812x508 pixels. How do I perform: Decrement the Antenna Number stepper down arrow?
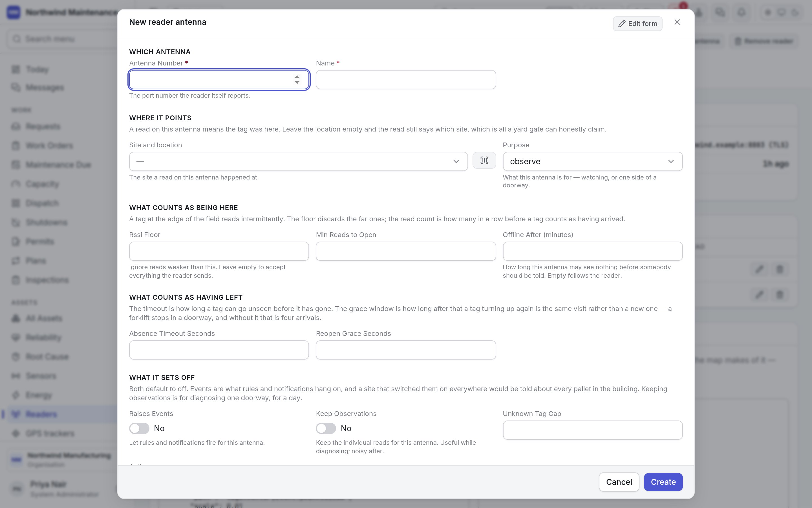[297, 83]
